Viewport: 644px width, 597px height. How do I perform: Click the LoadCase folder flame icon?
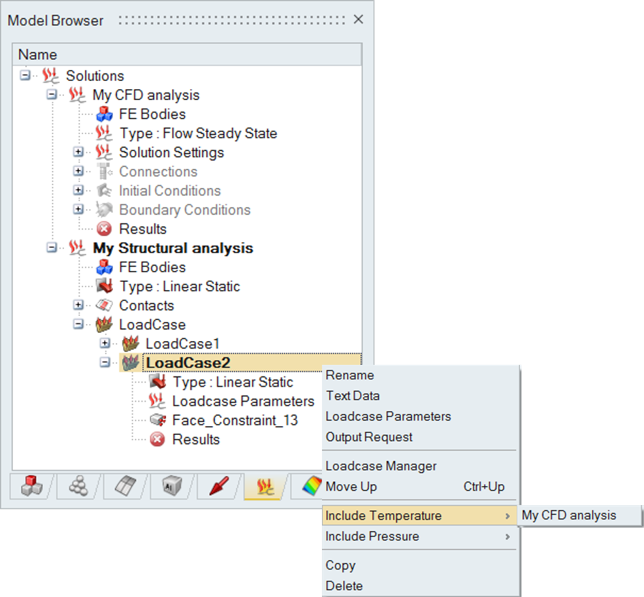click(x=104, y=324)
